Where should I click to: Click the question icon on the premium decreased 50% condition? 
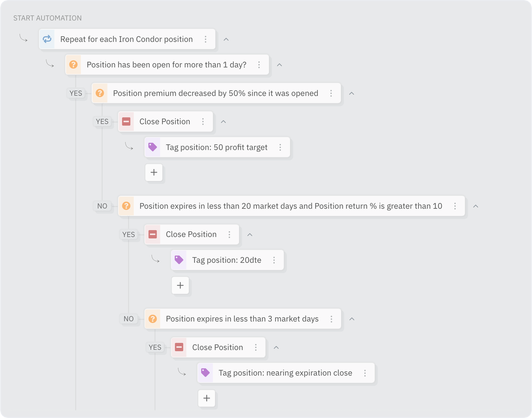tap(100, 93)
